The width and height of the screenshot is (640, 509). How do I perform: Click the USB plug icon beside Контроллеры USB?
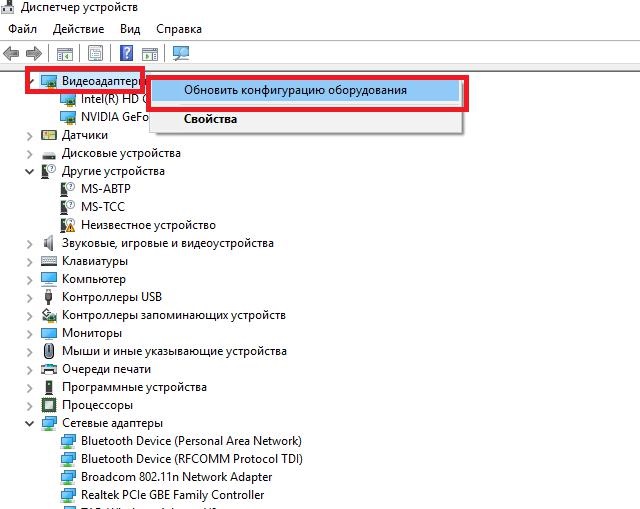(x=49, y=297)
